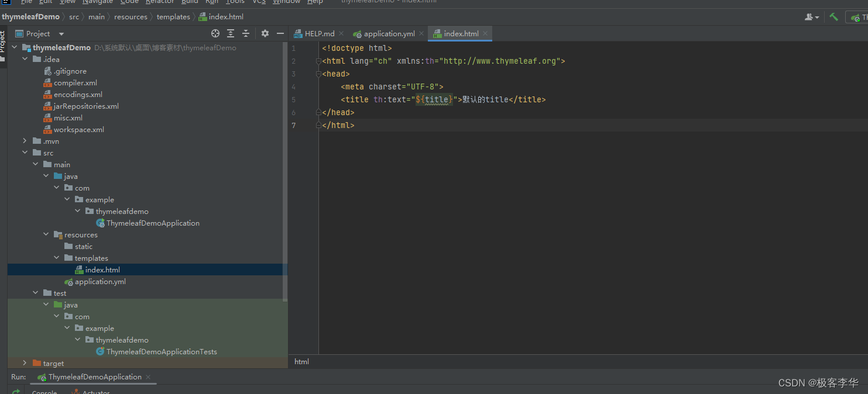The image size is (868, 394).
Task: Open Project panel settings gear
Action: [x=265, y=34]
